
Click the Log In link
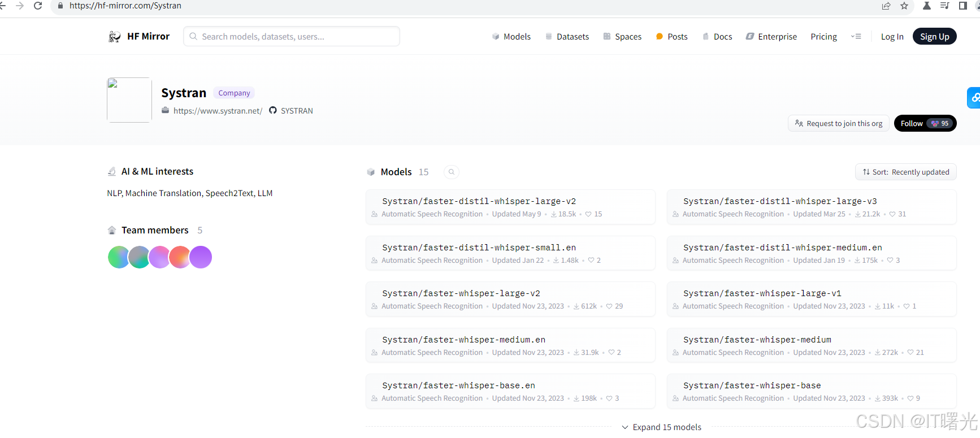pyautogui.click(x=892, y=37)
